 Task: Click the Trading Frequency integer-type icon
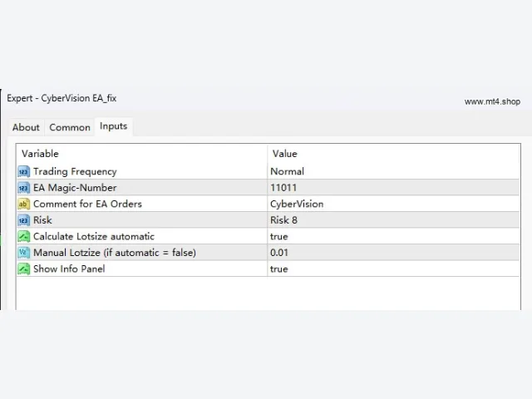click(24, 172)
